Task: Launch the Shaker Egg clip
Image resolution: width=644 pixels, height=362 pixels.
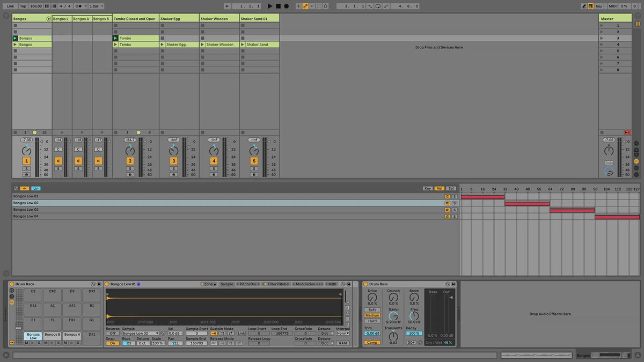Action: (163, 45)
